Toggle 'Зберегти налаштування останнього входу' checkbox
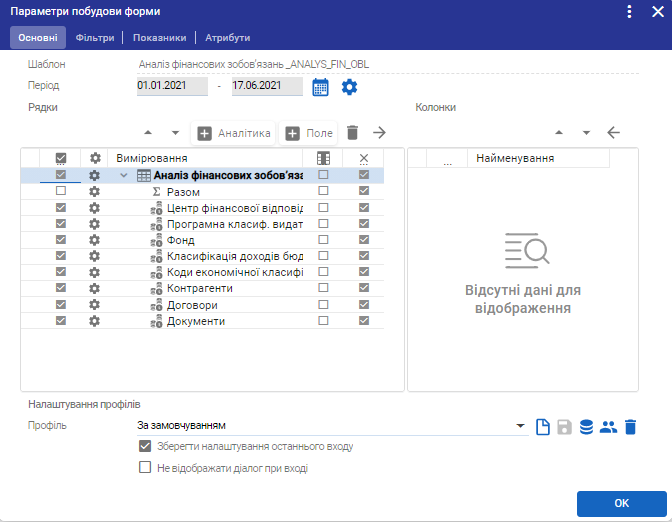This screenshot has width=672, height=522. pos(145,447)
